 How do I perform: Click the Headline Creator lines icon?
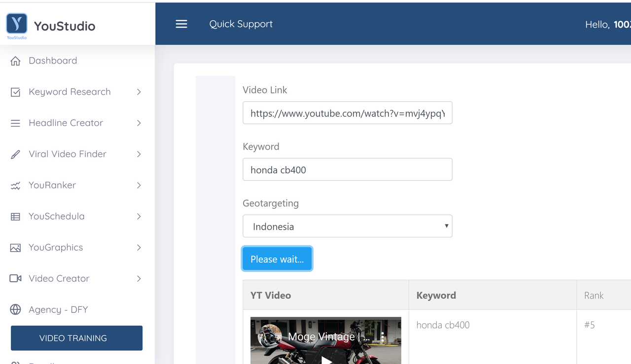[16, 123]
